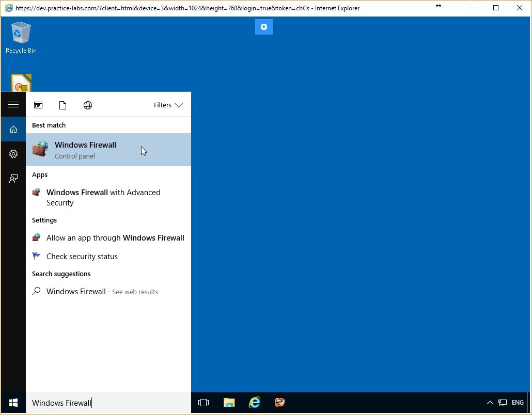Click the Home icon in the search sidebar

13,129
